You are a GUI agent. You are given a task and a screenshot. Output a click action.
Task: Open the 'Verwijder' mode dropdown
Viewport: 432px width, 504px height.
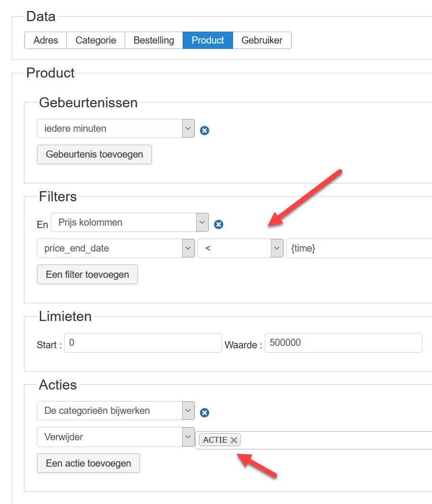pyautogui.click(x=116, y=437)
